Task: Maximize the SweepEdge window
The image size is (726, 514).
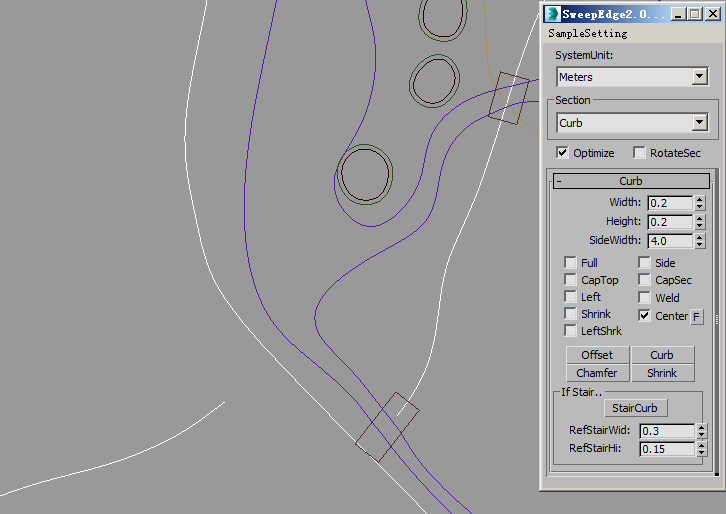Action: 695,14
